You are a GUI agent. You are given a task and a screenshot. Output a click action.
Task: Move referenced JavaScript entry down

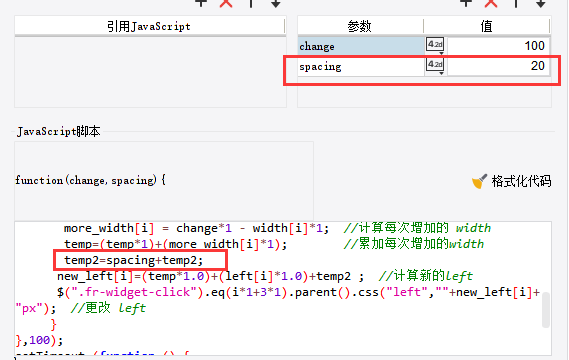tap(276, 3)
